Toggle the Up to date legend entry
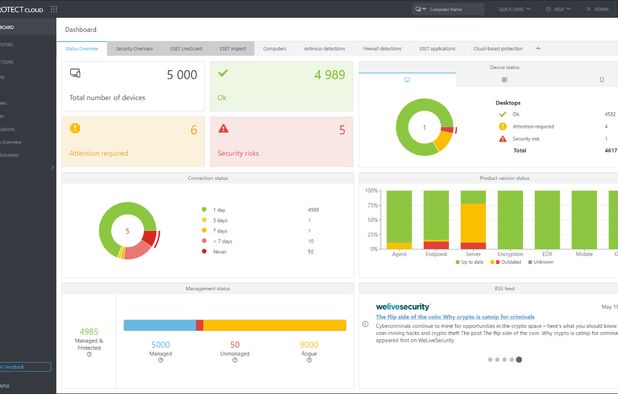618x394 pixels. (x=469, y=262)
